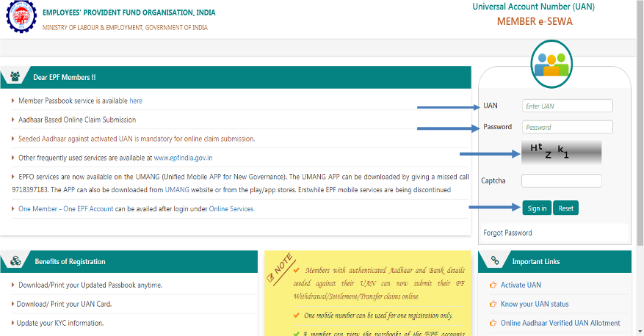Click the Important Links chain icon

(x=495, y=261)
